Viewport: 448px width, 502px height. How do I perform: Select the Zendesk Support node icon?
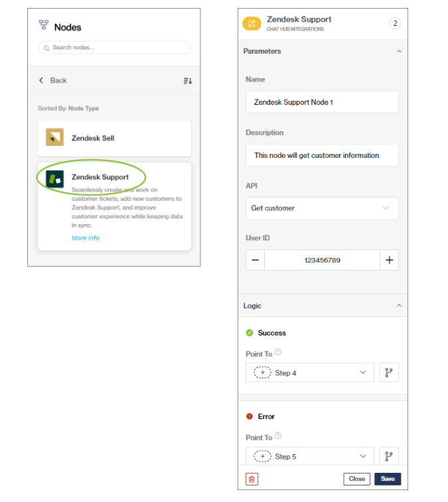pos(54,179)
